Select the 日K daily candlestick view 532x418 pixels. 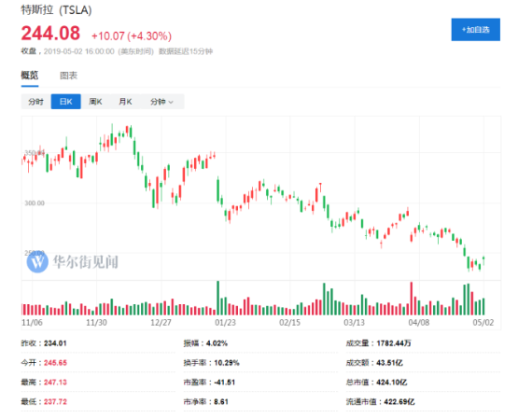click(x=66, y=102)
